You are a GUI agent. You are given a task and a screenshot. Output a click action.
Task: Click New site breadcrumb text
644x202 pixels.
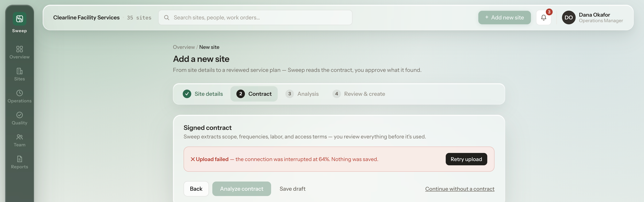[209, 47]
